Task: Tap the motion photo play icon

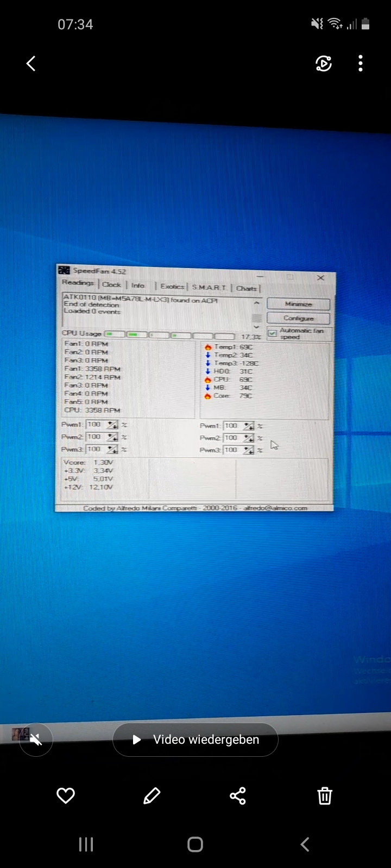Action: click(x=324, y=63)
